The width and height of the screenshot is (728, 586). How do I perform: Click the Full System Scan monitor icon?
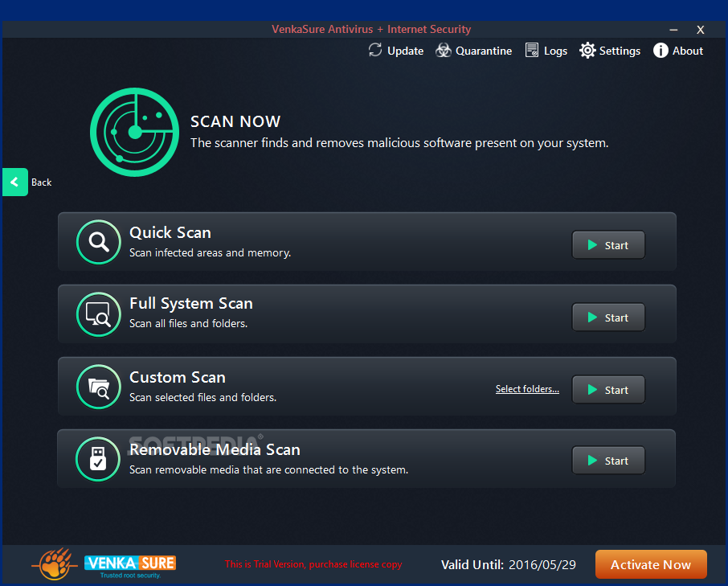(98, 314)
